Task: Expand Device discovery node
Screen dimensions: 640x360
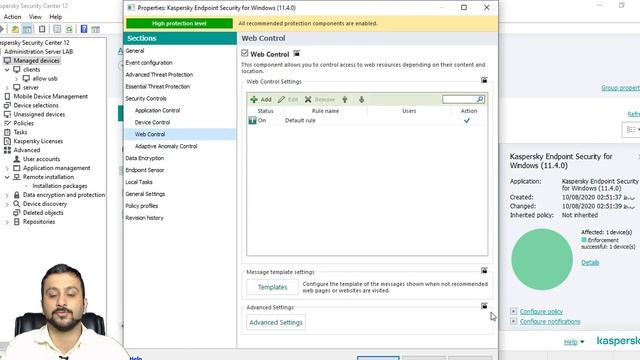Action: point(7,204)
